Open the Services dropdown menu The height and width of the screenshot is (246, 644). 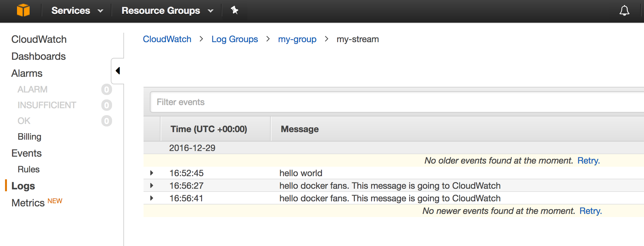[x=77, y=11]
